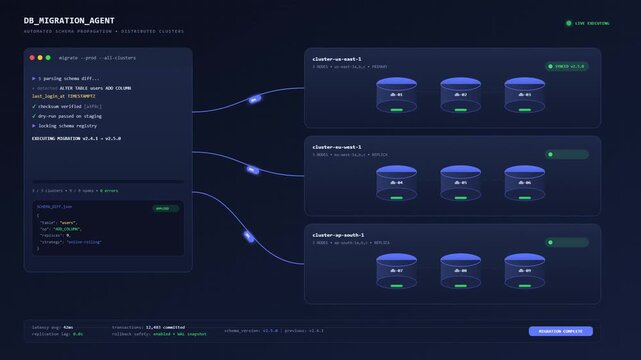Viewport: 641px width, 360px height.
Task: Click the last_login_at TIMESTAMPTZ text
Action: (x=63, y=96)
